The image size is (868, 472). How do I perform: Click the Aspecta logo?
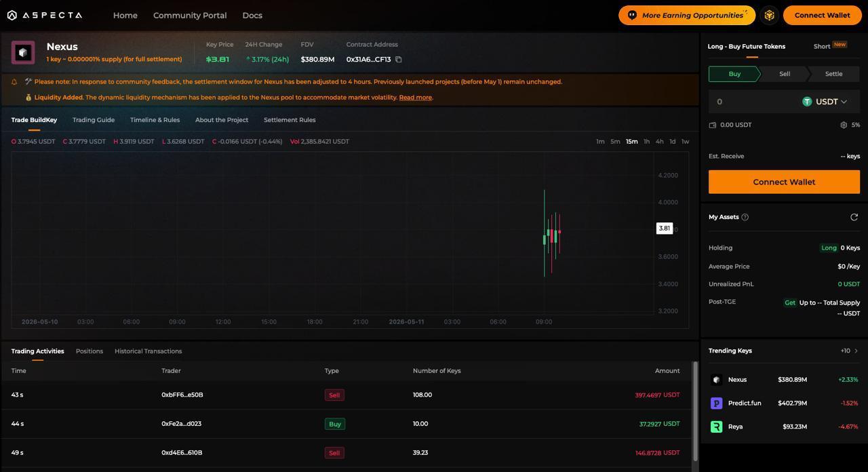(44, 15)
